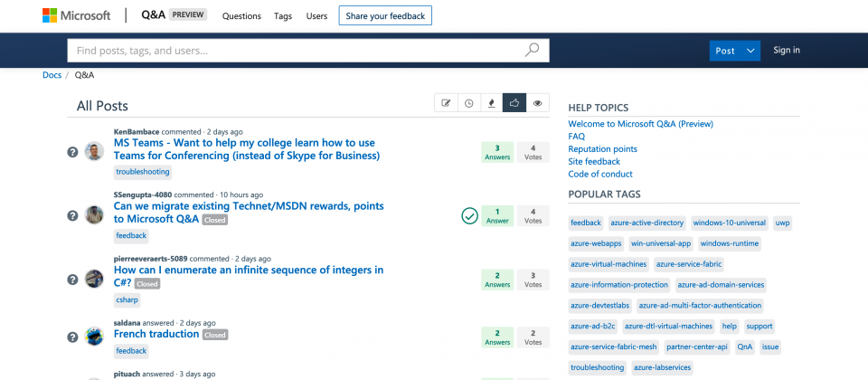Click the Q&A site title
Viewport: 868px width, 380px height.
coord(154,15)
